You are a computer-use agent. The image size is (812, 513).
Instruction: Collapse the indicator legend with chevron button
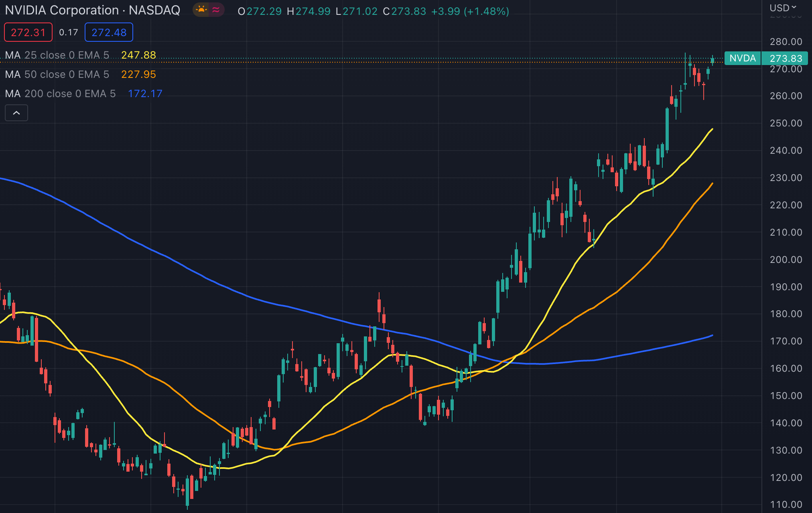click(16, 113)
